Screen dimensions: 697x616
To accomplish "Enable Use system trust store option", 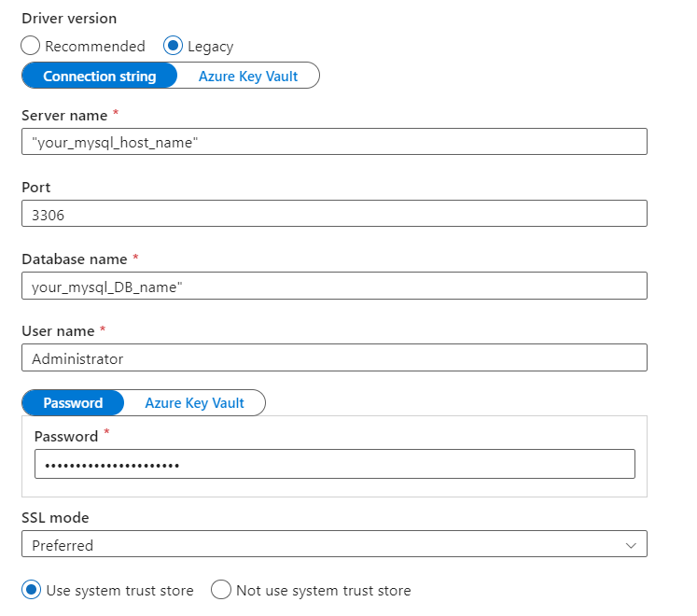I will pos(31,590).
